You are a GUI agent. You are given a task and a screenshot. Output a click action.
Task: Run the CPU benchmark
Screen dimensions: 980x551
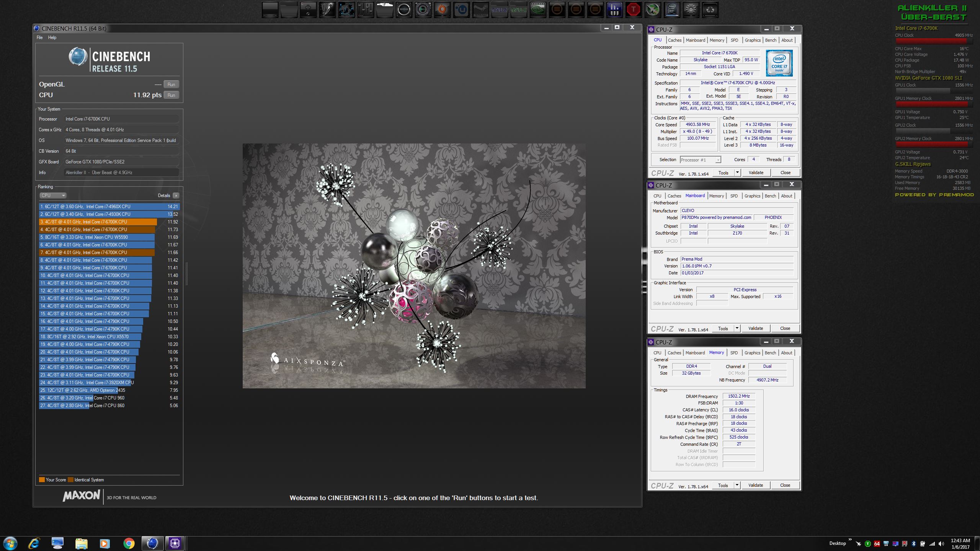coord(171,95)
